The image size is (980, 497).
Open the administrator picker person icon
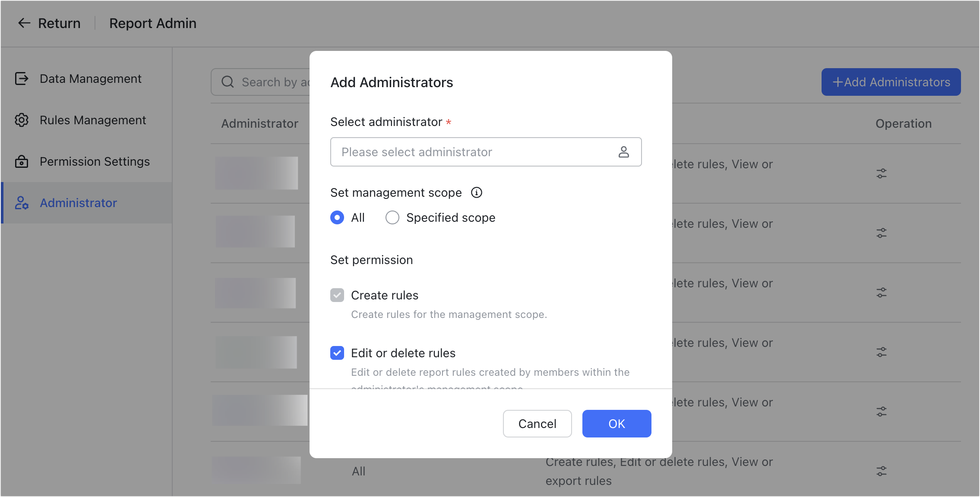(624, 152)
